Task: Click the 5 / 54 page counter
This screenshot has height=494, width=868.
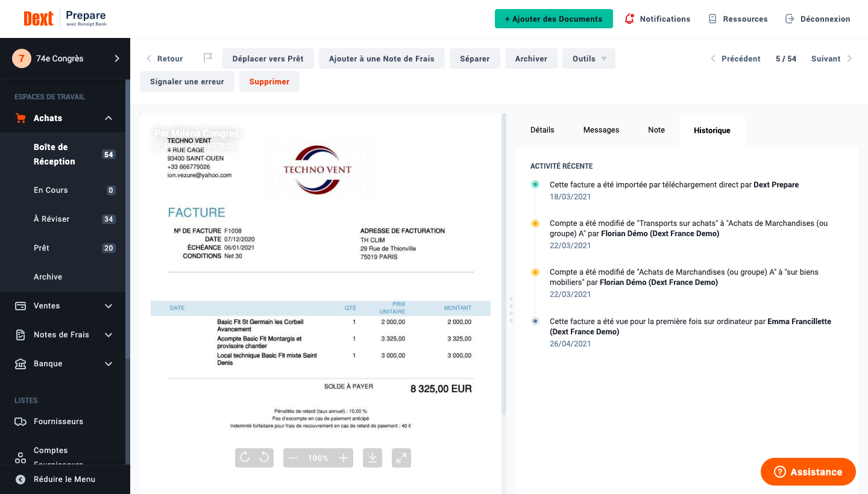Action: 786,58
